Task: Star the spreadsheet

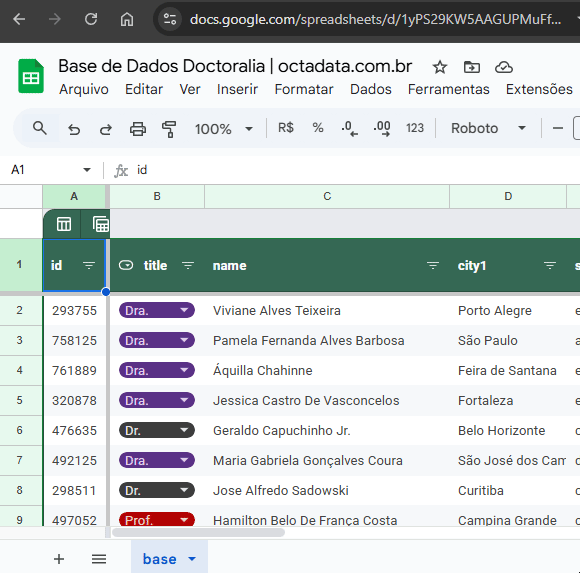Action: [440, 67]
